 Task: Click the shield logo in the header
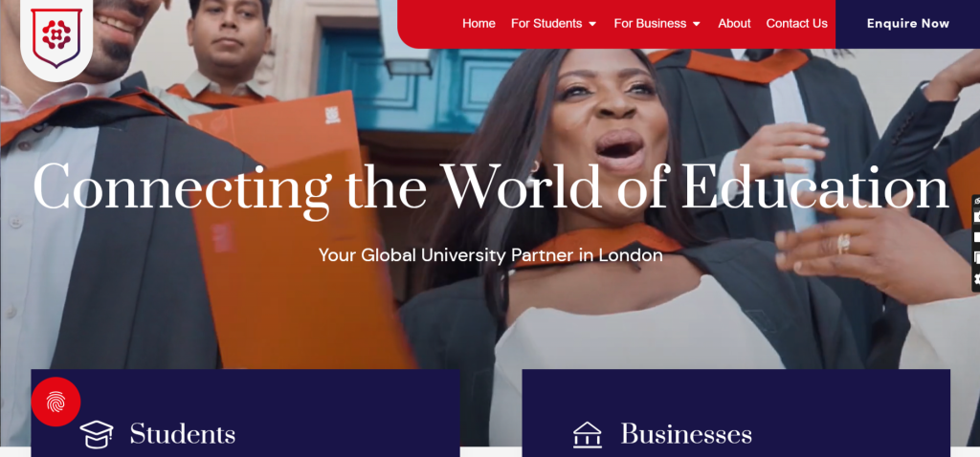tap(56, 37)
